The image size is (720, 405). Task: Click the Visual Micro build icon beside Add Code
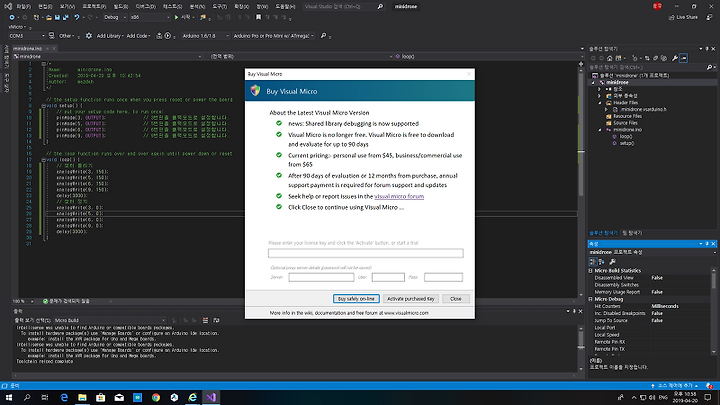[159, 35]
